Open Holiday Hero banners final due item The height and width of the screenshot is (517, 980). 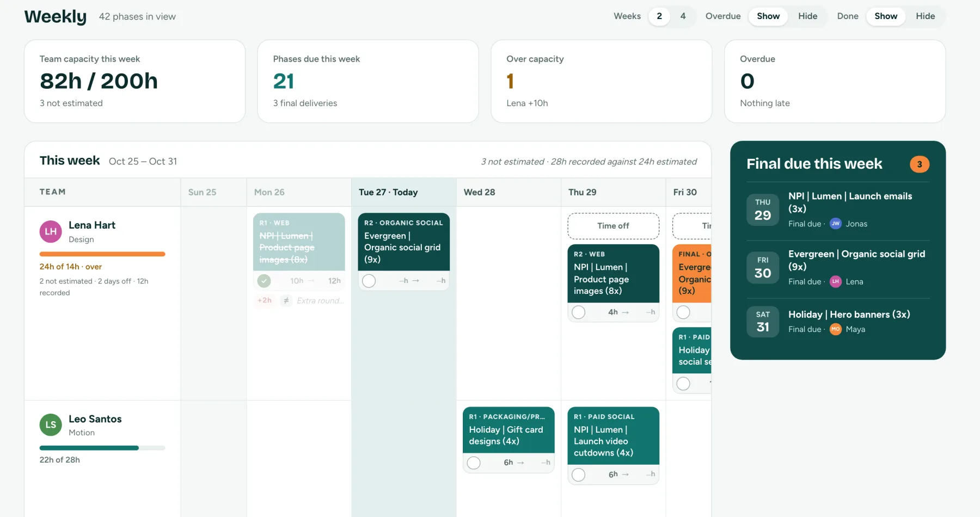(x=838, y=322)
